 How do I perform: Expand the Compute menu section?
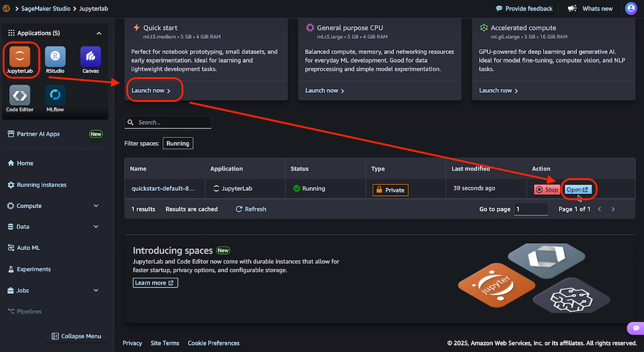click(96, 206)
